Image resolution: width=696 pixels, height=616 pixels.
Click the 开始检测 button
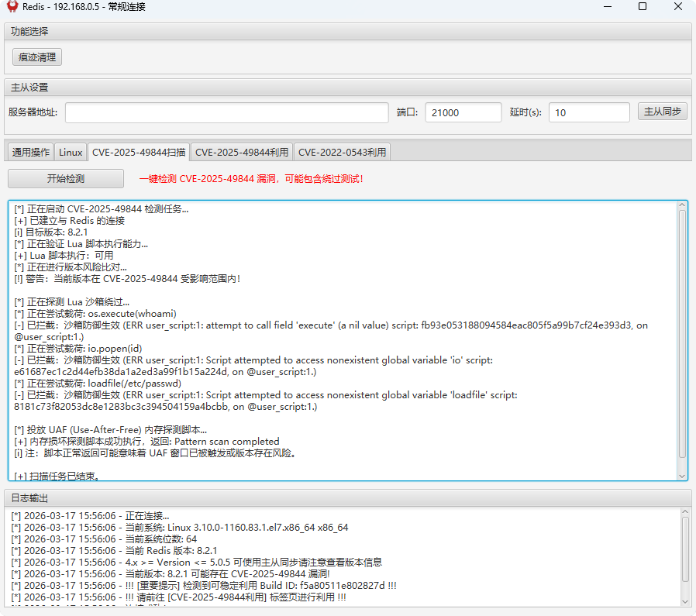pos(66,178)
